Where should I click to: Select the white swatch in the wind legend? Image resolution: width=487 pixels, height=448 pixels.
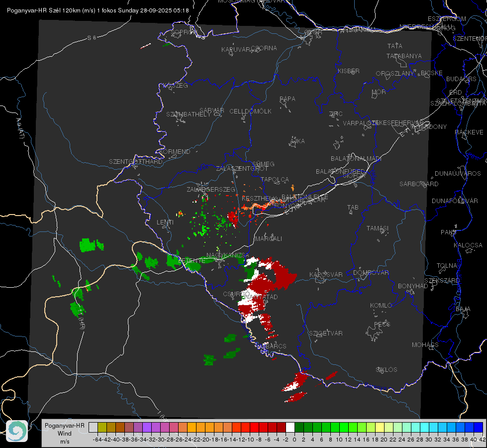(290, 428)
